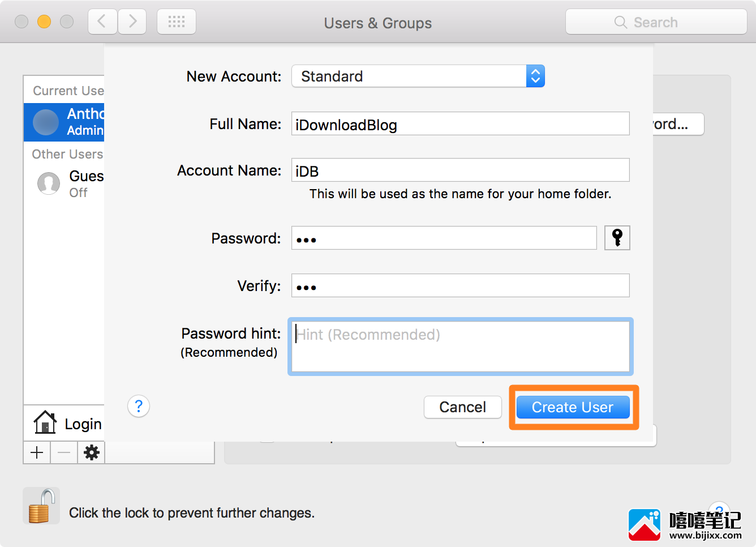Click the minus remove user button
Screen dimensions: 756x547
point(64,452)
